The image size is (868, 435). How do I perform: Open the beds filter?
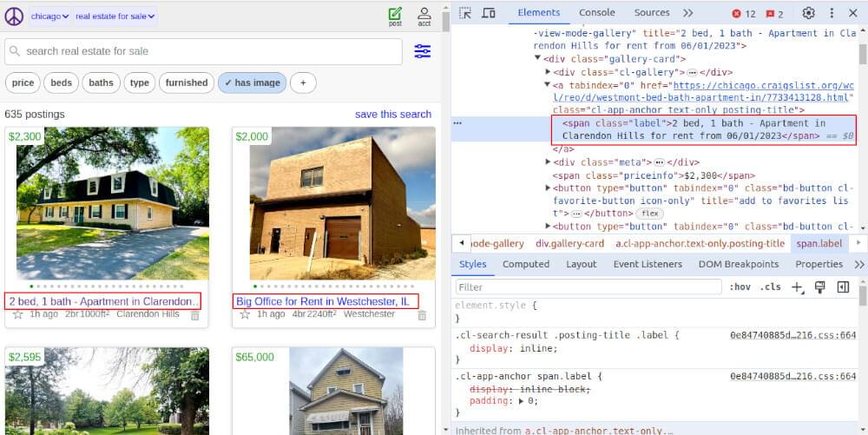62,83
